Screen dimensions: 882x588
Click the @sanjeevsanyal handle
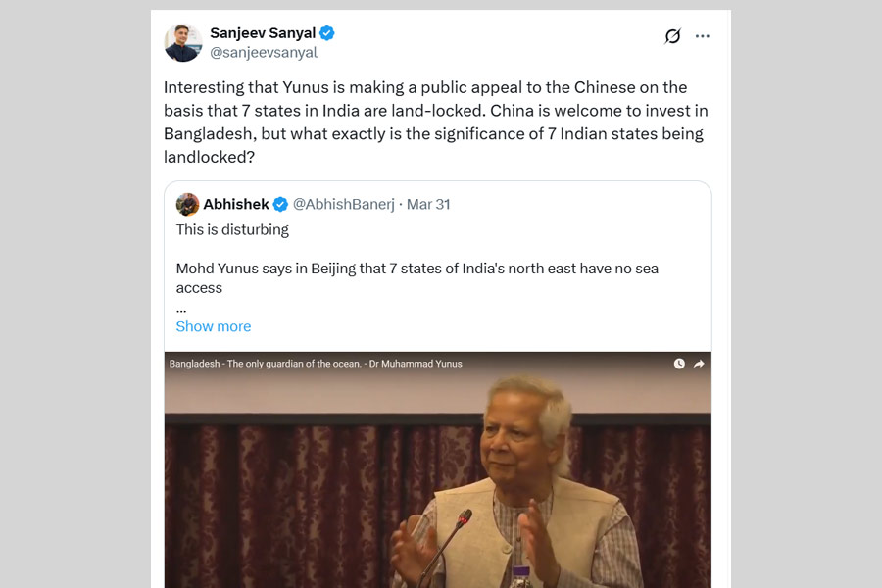point(264,53)
